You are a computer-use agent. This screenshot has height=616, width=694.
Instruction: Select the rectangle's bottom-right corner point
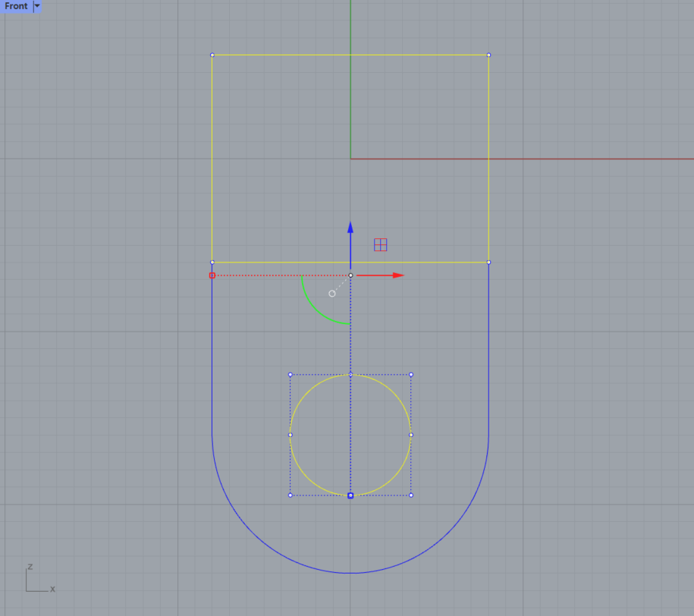pyautogui.click(x=488, y=262)
